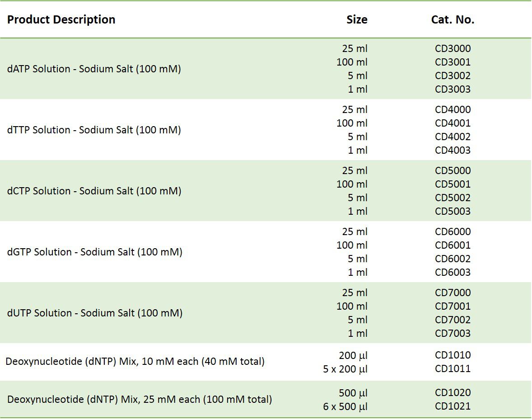The width and height of the screenshot is (532, 420).
Task: Click dTTP Solution - Sodium Salt description
Action: pyautogui.click(x=94, y=130)
